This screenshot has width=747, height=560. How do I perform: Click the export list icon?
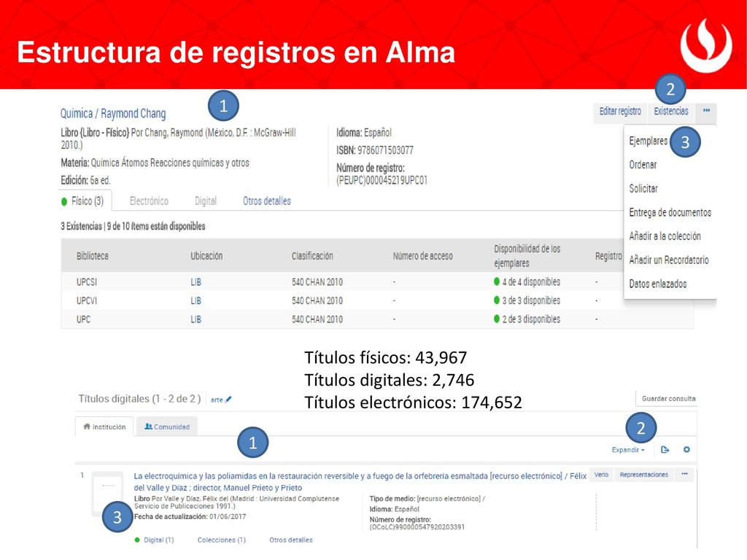click(x=665, y=449)
